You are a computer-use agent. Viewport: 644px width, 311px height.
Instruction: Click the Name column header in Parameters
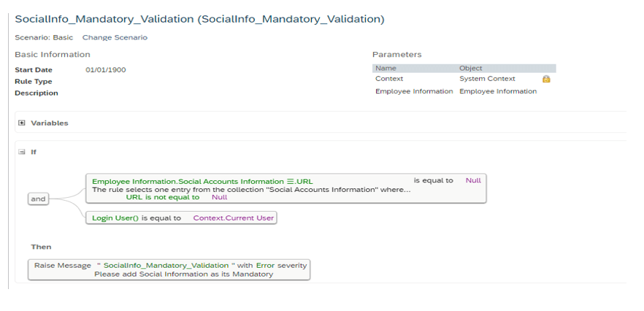pyautogui.click(x=386, y=68)
